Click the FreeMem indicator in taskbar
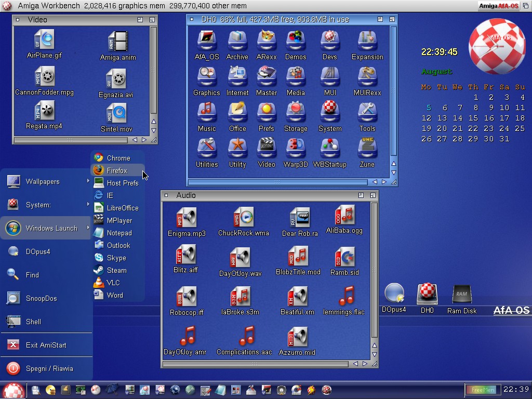Image resolution: width=532 pixels, height=399 pixels. coord(481,390)
